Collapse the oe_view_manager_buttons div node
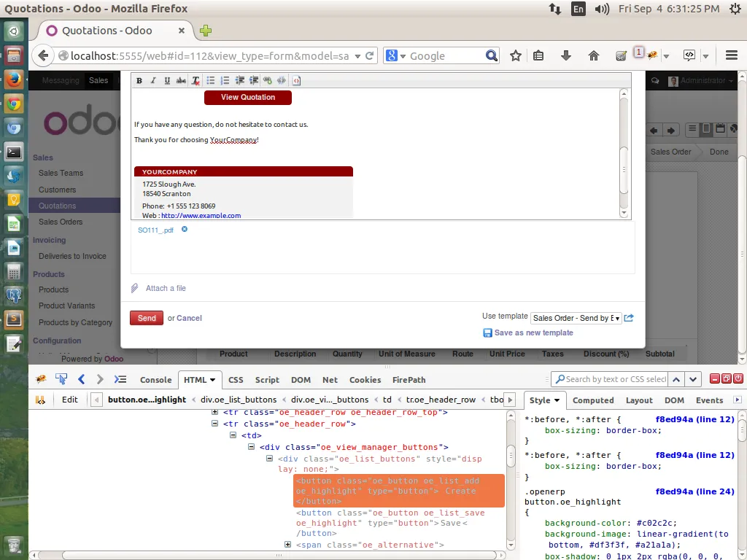Image resolution: width=747 pixels, height=560 pixels. tap(252, 447)
